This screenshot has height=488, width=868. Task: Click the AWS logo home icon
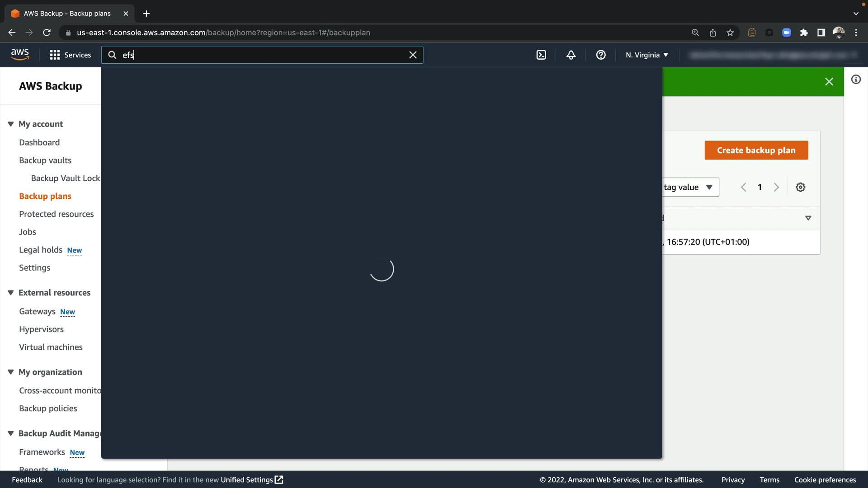20,55
